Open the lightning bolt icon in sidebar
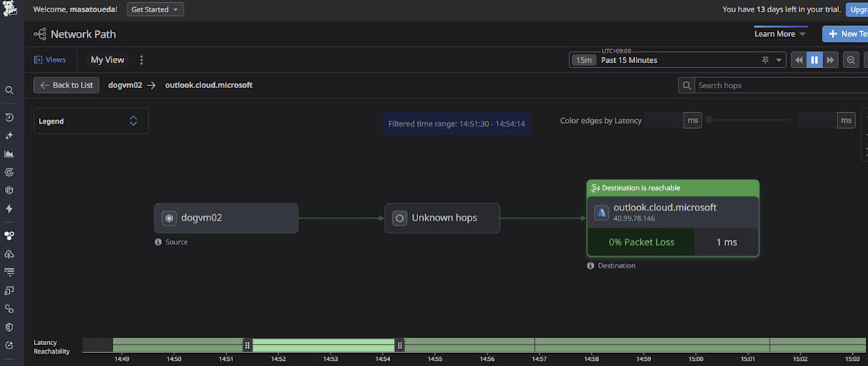Image resolution: width=868 pixels, height=366 pixels. point(9,208)
